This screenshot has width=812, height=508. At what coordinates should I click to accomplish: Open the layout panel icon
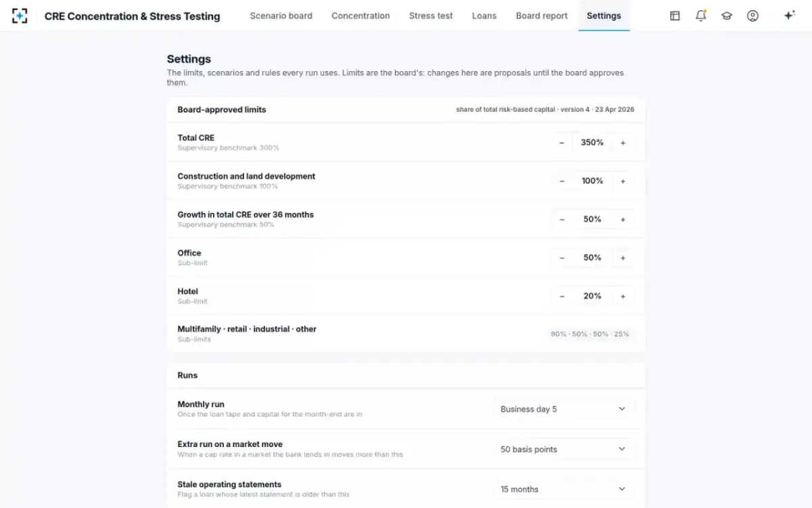pos(675,16)
